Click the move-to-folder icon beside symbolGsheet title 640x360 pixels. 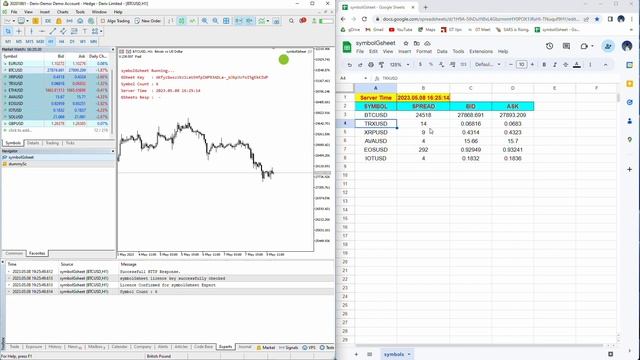click(x=416, y=43)
